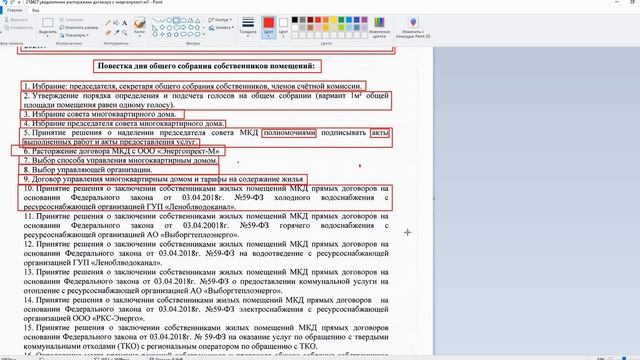The height and width of the screenshot is (360, 640).
Task: Click line '3. Избрание совета многоквартирного дома'
Action: (x=99, y=114)
